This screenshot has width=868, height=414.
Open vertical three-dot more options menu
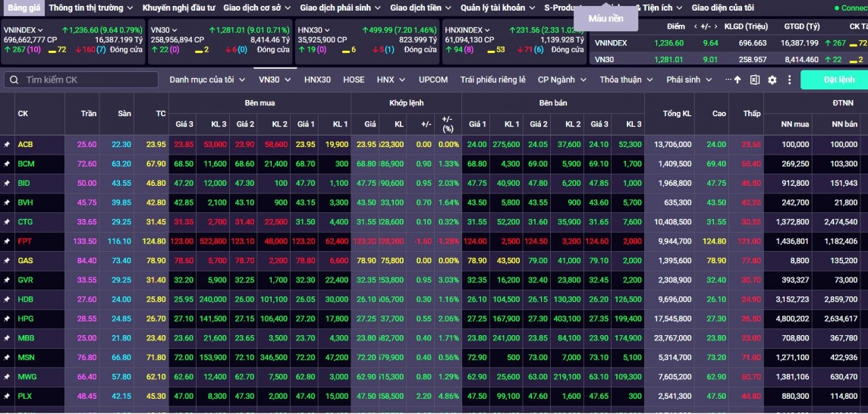(x=789, y=80)
